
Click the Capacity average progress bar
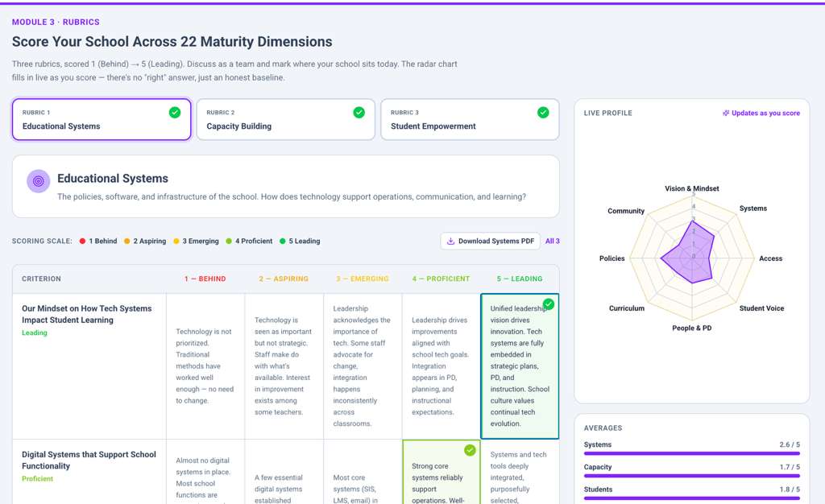pos(692,476)
